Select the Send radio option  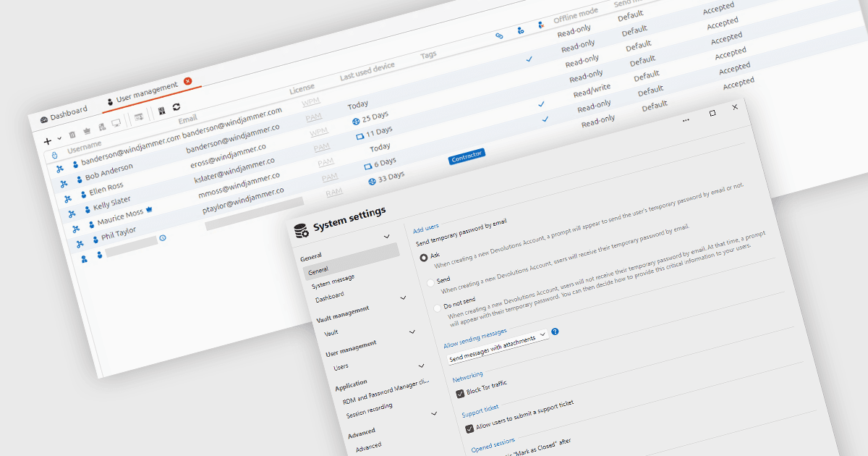[431, 282]
